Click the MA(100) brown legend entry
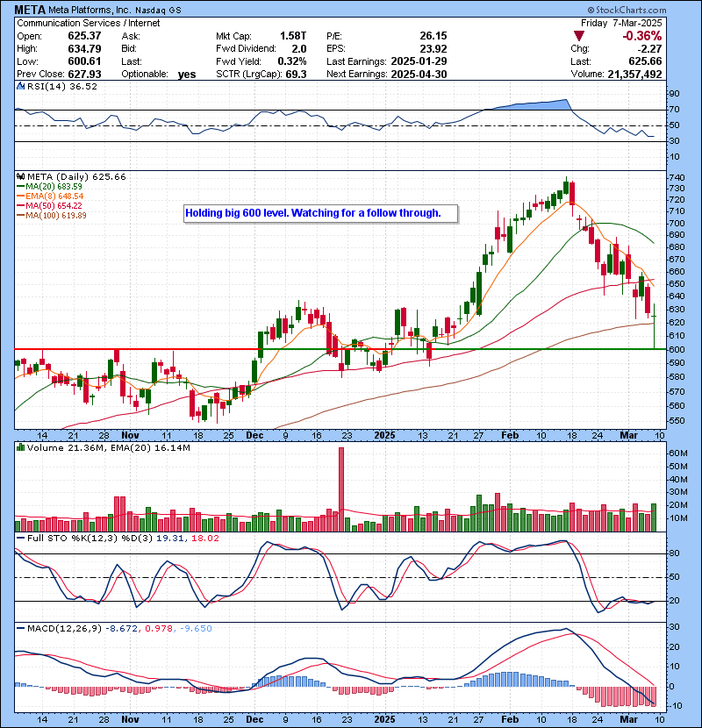This screenshot has height=728, width=702. (x=54, y=216)
